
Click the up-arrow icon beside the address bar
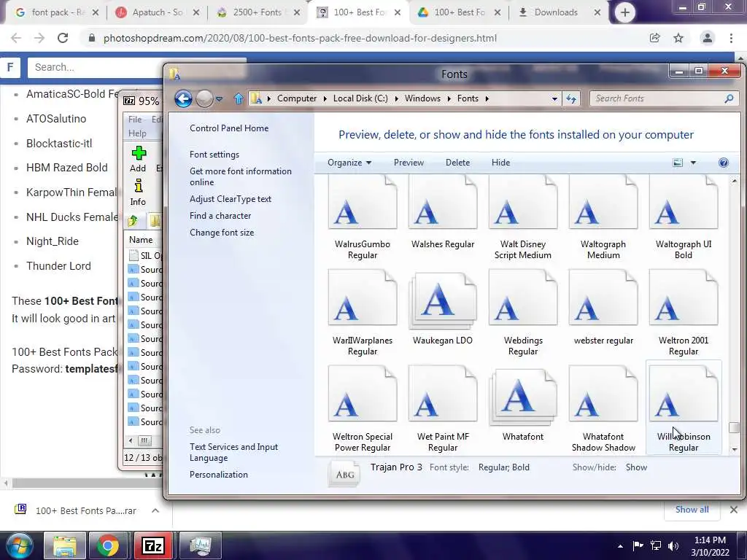tap(239, 98)
